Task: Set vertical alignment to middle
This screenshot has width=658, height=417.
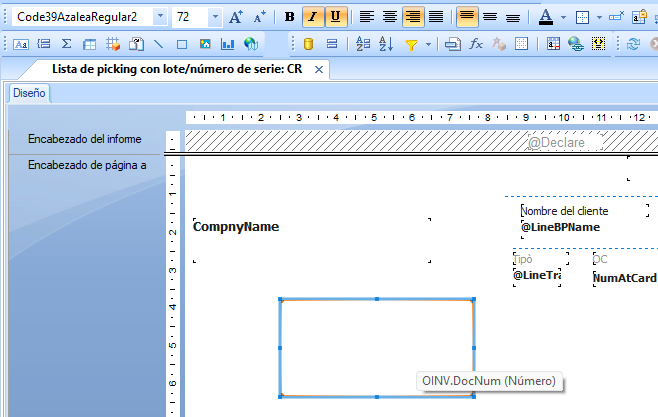Action: pos(490,17)
